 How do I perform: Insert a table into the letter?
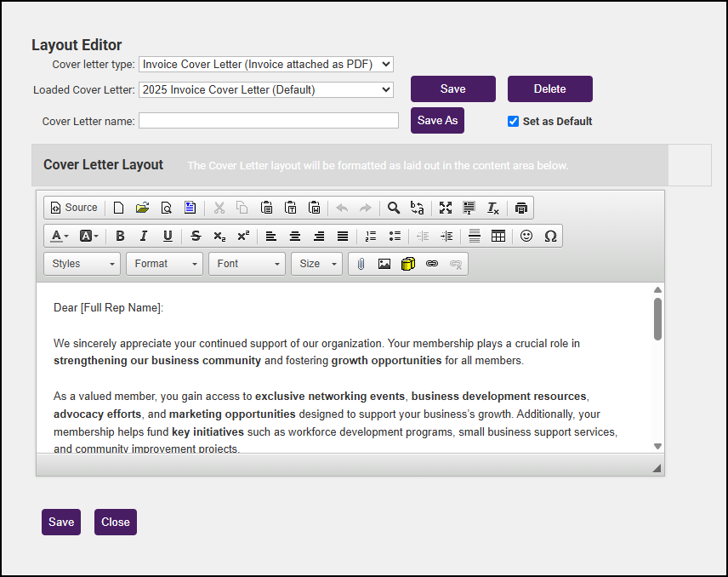[498, 236]
